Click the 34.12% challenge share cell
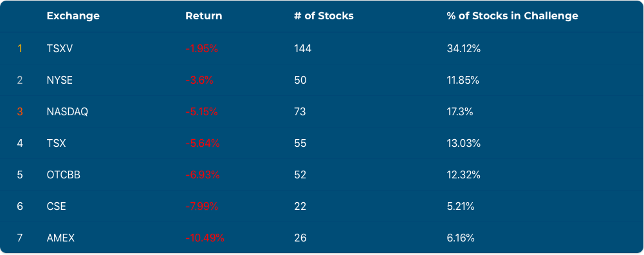Screen dimensions: 644x255 point(464,48)
